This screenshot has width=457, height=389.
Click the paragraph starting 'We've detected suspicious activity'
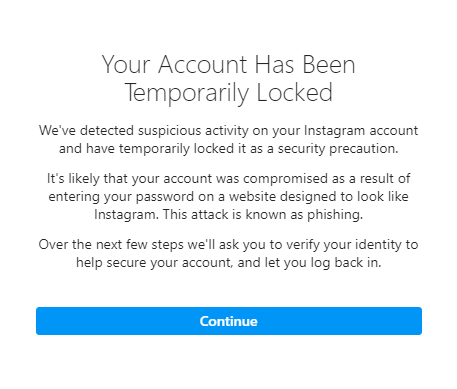pyautogui.click(x=229, y=139)
